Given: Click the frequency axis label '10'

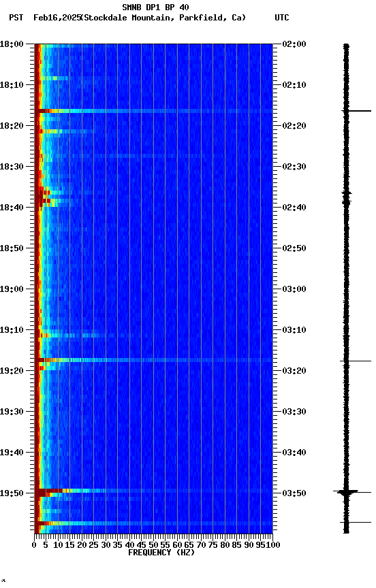Looking at the screenshot, I should 58,545.
